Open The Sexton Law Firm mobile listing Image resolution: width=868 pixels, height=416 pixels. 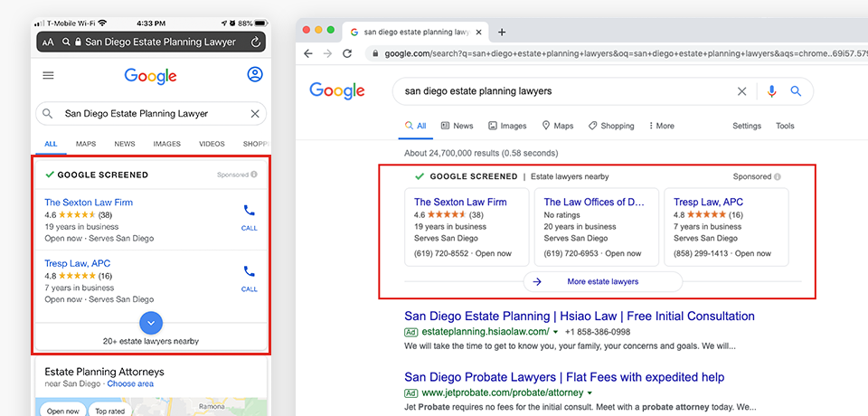89,203
